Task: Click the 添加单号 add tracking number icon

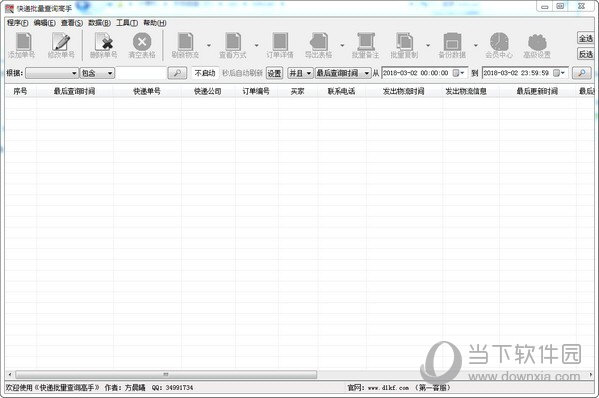Action: (x=23, y=42)
